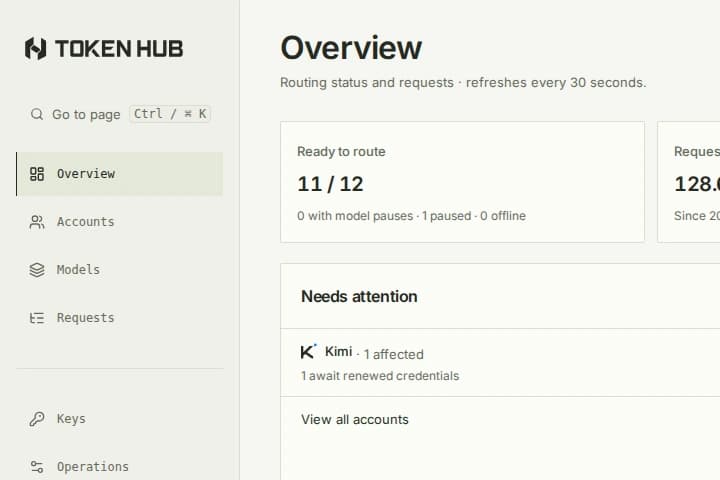Viewport: 720px width, 480px height.
Task: Go to the Models page
Action: [119, 270]
